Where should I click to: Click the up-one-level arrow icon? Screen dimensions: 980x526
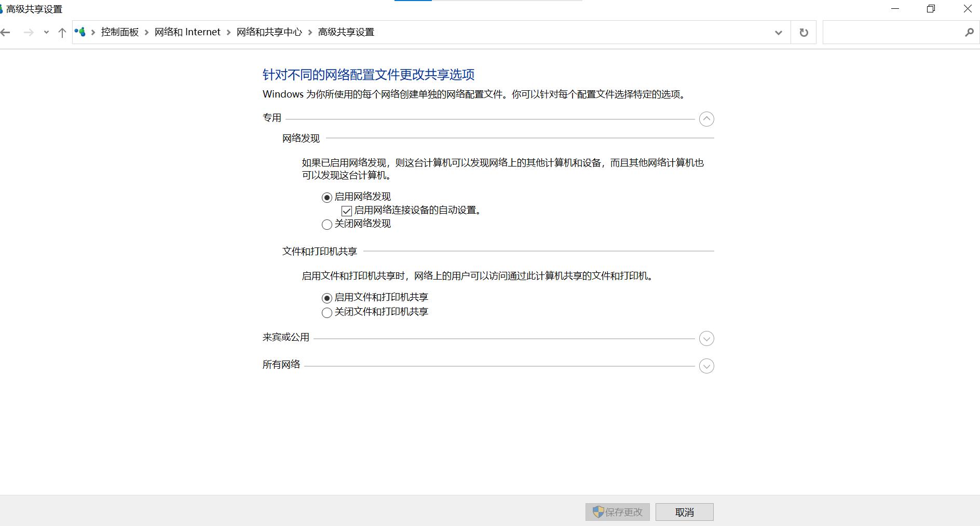click(62, 32)
